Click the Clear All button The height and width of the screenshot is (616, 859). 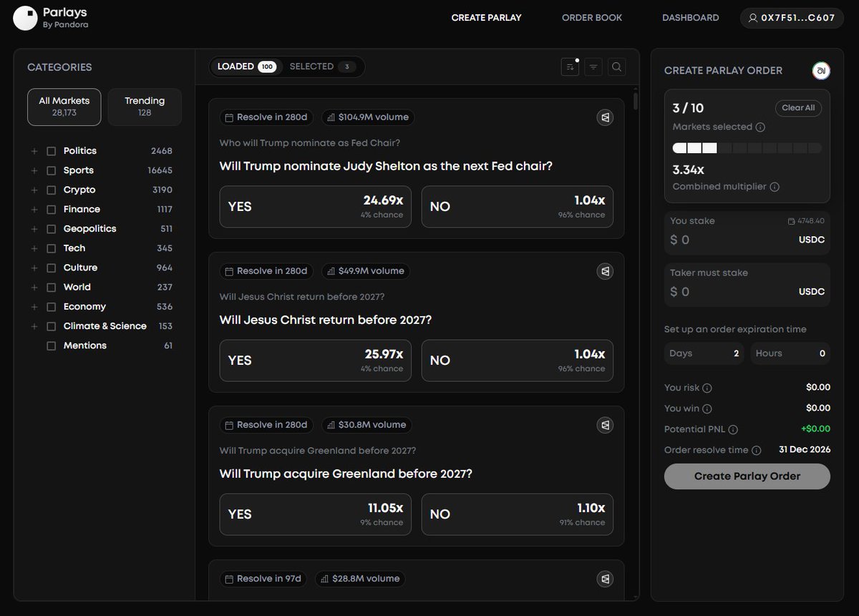click(798, 108)
